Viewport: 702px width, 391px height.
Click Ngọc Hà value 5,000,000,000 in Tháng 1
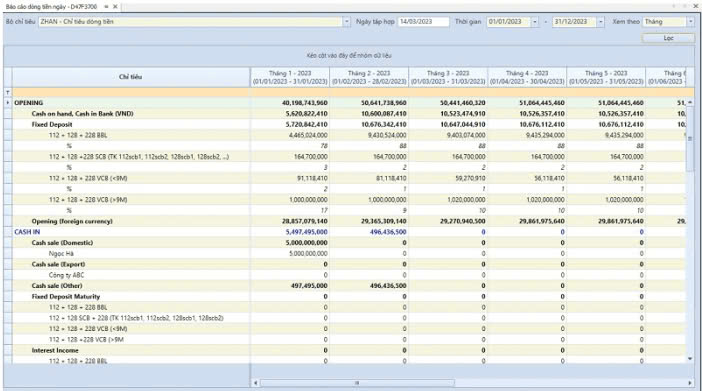(x=308, y=254)
